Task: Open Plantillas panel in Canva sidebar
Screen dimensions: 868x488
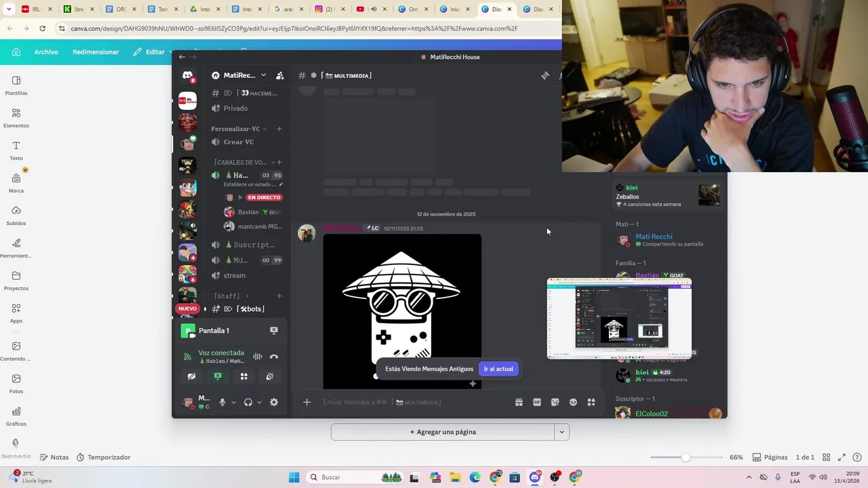Action: tap(16, 85)
